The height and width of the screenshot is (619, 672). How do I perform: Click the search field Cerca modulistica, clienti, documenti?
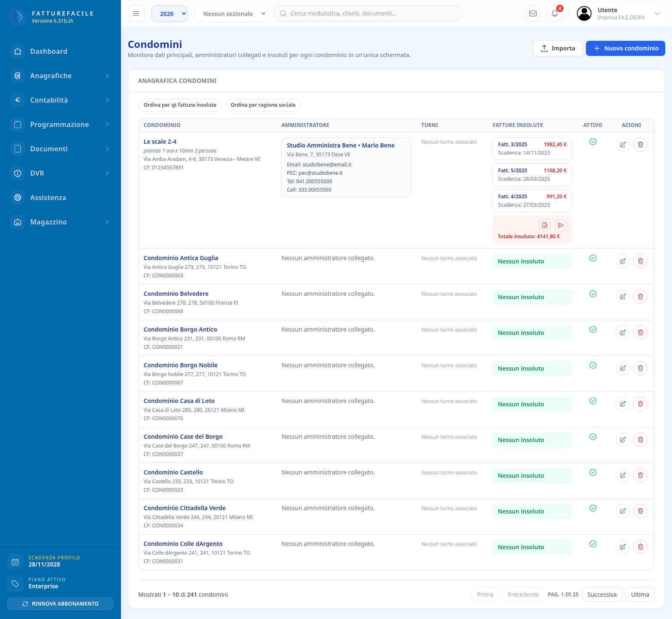[368, 13]
